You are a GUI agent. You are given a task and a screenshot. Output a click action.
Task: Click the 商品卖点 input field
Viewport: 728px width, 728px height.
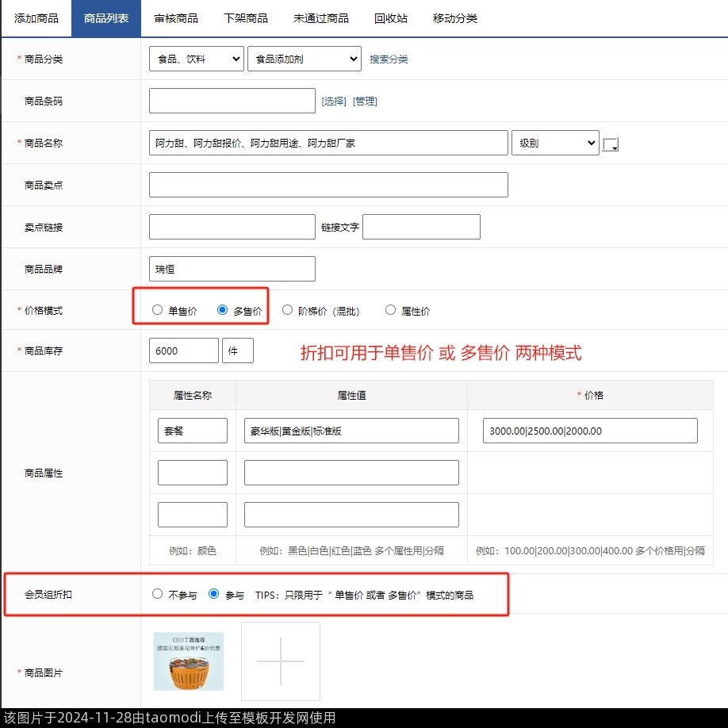tap(328, 185)
